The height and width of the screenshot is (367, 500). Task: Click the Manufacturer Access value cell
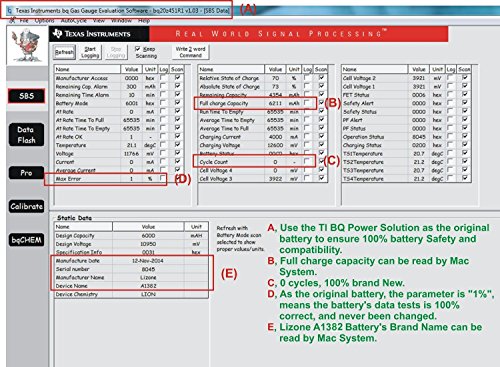(132, 78)
